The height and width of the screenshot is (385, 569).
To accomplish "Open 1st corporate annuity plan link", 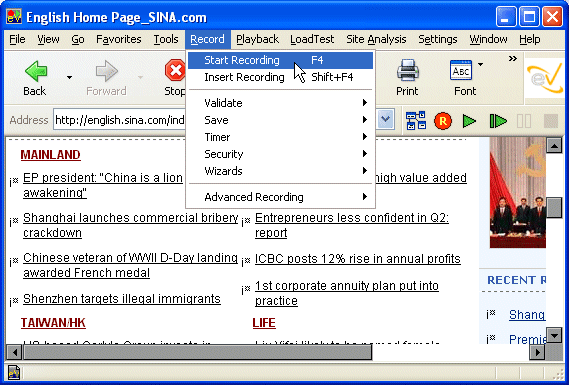I will [x=347, y=293].
